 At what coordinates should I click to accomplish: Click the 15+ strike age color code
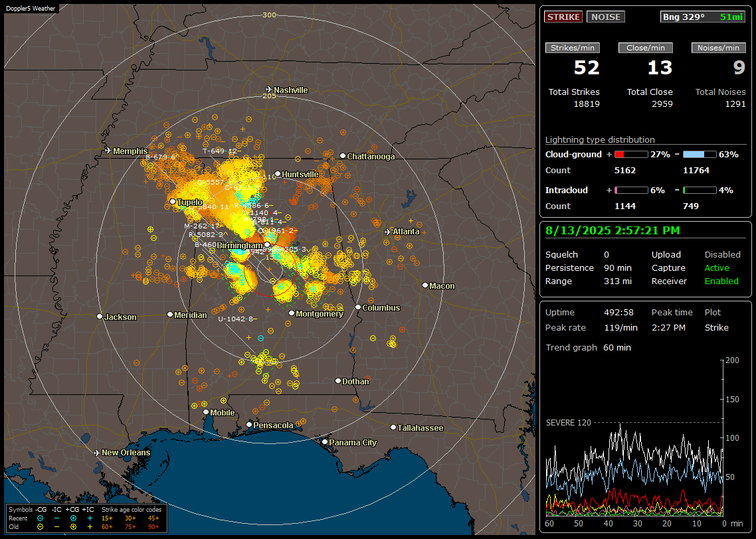click(x=107, y=518)
